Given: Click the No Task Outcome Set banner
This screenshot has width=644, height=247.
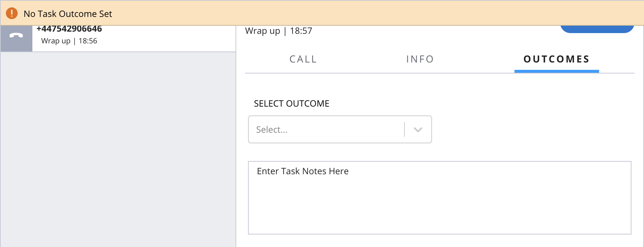Looking at the screenshot, I should coord(322,13).
